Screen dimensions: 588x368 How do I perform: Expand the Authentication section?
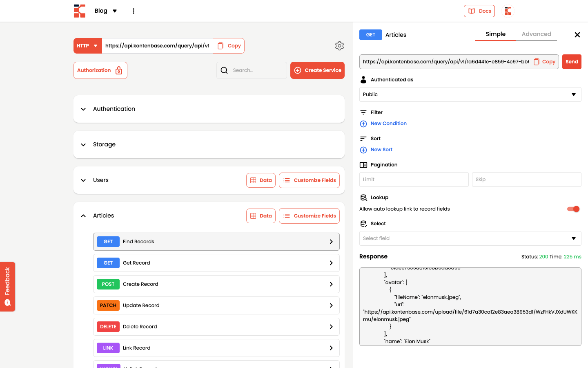[x=83, y=109]
